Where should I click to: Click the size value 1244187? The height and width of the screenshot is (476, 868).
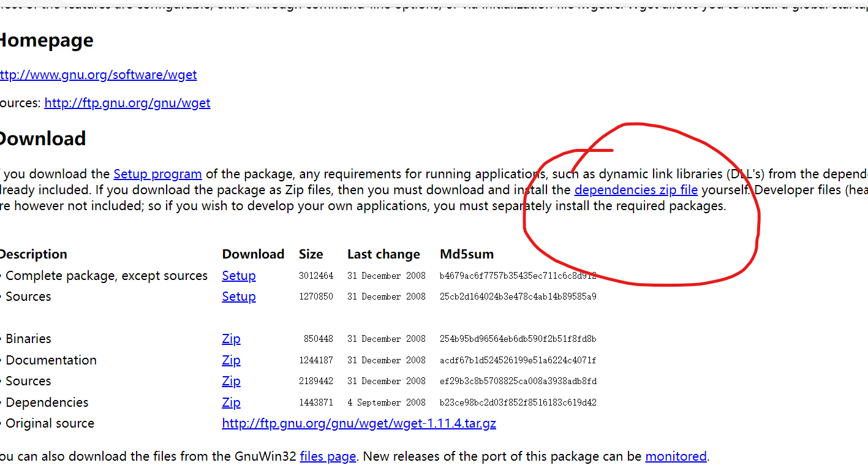(x=316, y=360)
